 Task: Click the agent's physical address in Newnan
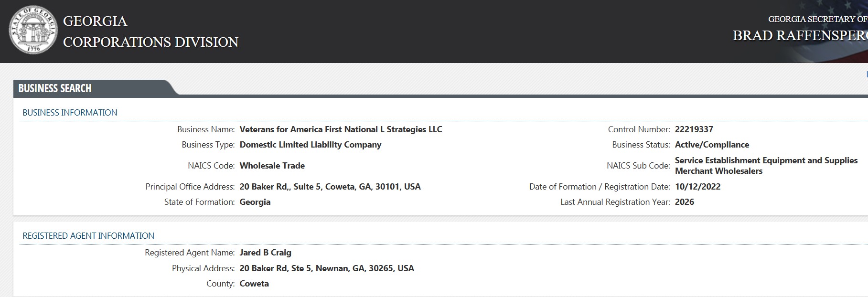coord(326,268)
